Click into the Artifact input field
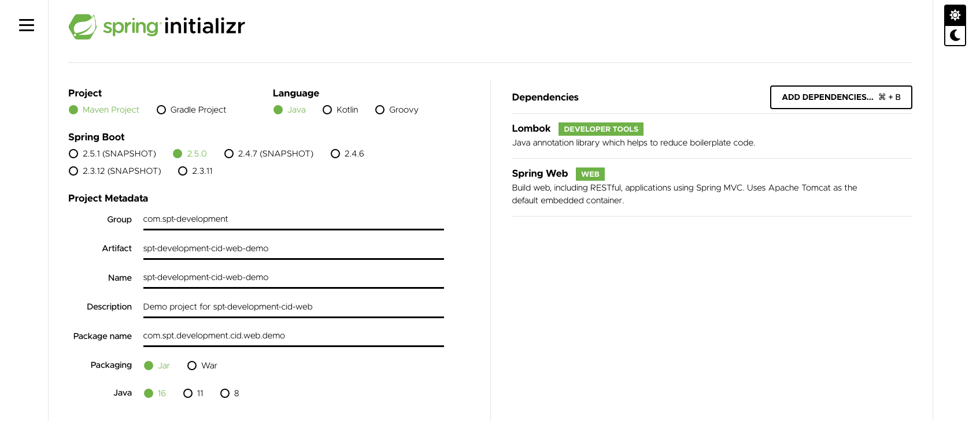This screenshot has width=980, height=421. 293,249
